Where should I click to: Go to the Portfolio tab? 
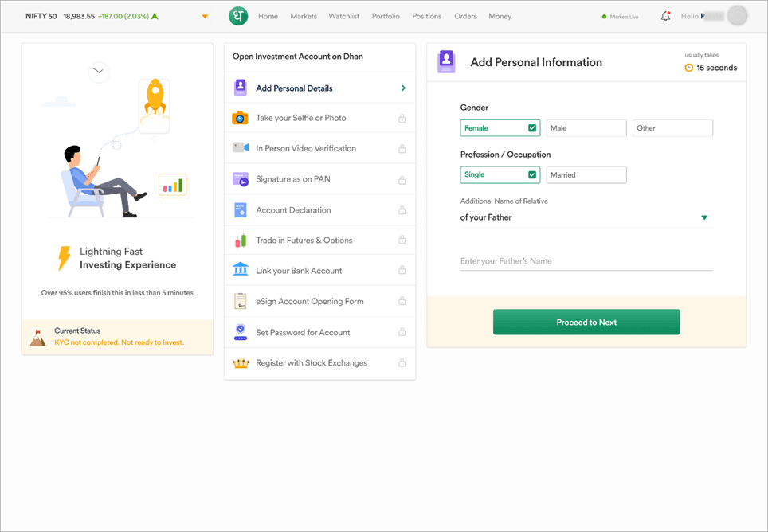pos(386,16)
